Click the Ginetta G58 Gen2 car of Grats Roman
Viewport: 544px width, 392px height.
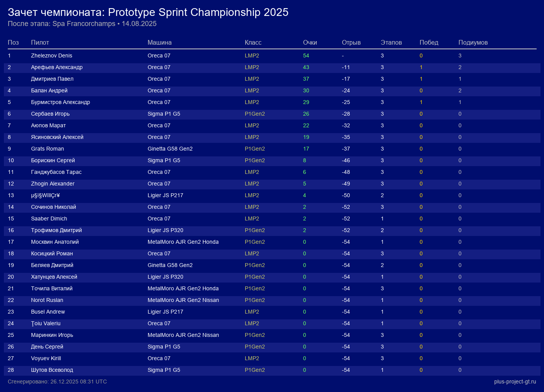click(170, 149)
